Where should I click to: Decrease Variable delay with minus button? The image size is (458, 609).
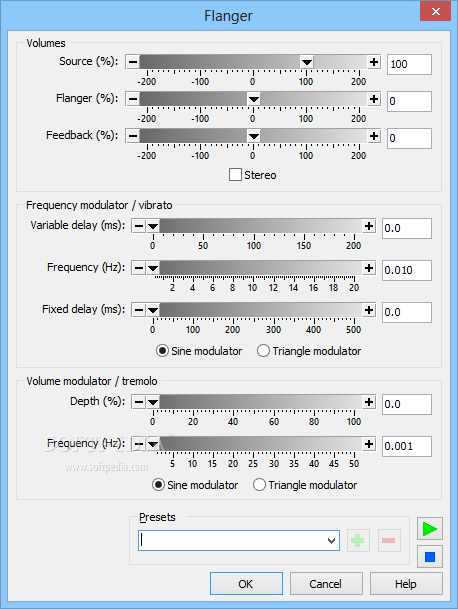point(139,226)
